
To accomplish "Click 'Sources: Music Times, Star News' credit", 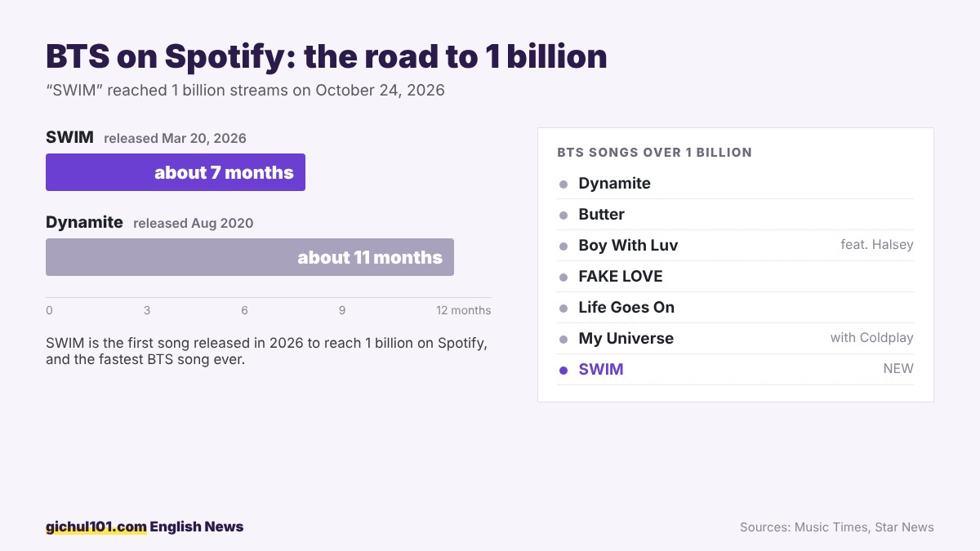I will (x=837, y=527).
